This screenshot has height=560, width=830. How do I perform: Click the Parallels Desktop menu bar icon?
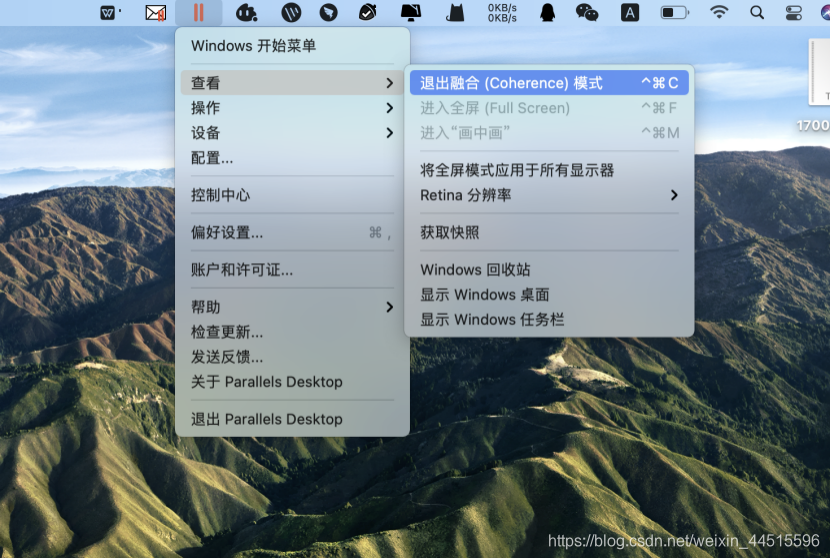(199, 12)
